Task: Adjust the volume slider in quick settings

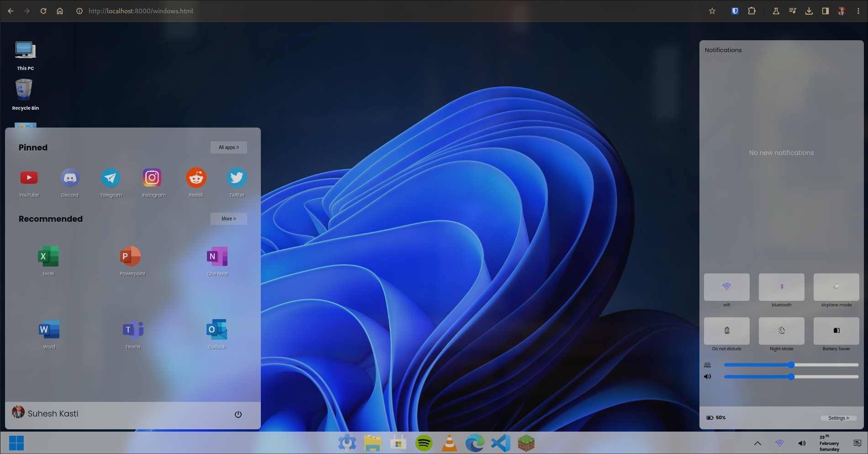Action: (x=791, y=376)
